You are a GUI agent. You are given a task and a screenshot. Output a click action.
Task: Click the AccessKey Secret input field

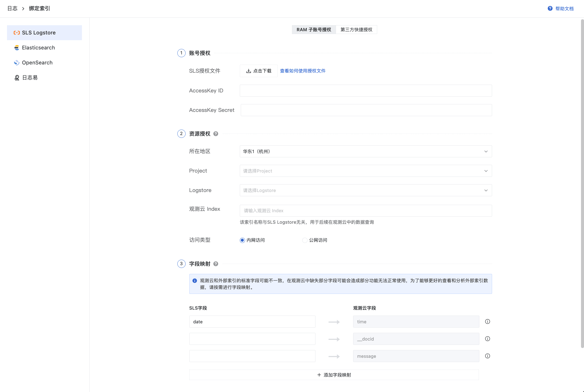coord(366,110)
